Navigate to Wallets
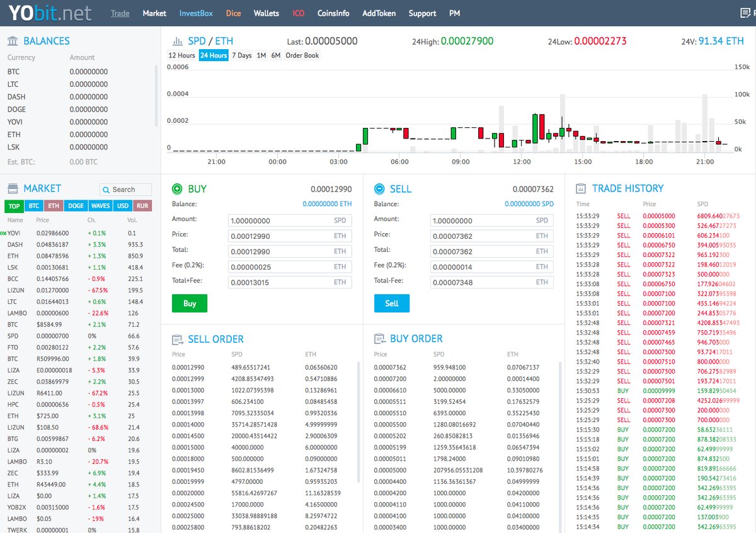Viewport: 756px width, 533px height. pyautogui.click(x=266, y=13)
